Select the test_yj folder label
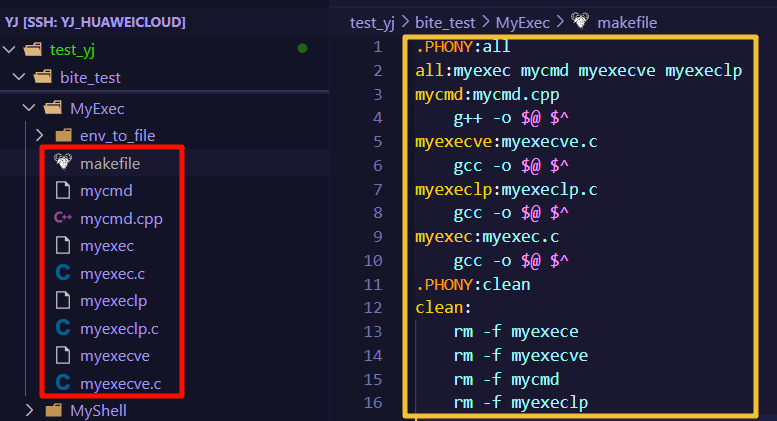Viewport: 777px width, 421px height. point(72,50)
